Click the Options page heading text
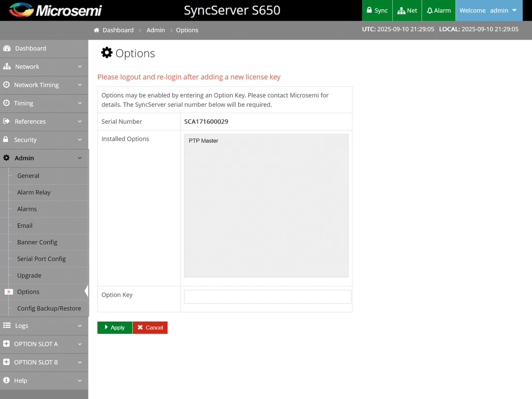The height and width of the screenshot is (399, 532). (x=135, y=53)
